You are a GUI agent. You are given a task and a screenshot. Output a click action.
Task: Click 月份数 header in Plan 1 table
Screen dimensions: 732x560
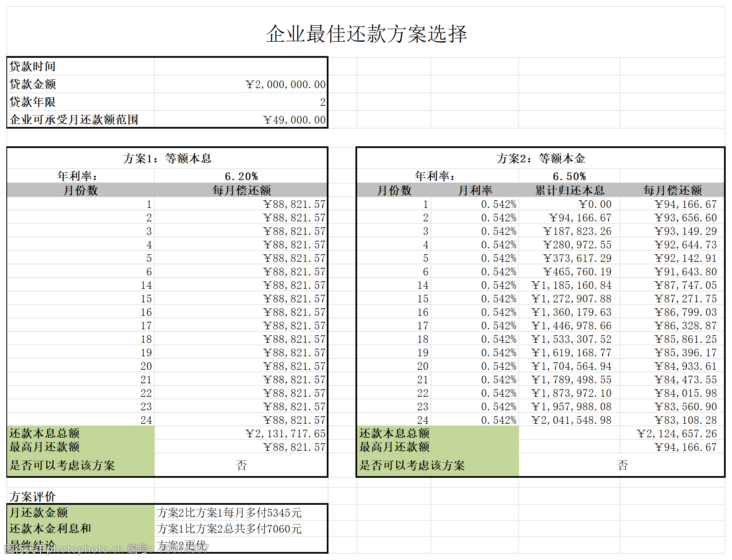coord(81,191)
